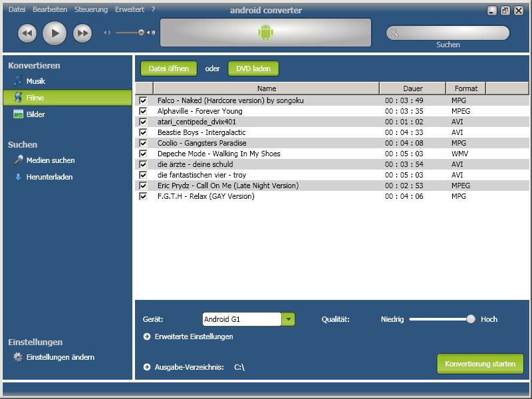532x399 pixels.
Task: Select Filme in the Konvertieren sidebar
Action: (67, 97)
